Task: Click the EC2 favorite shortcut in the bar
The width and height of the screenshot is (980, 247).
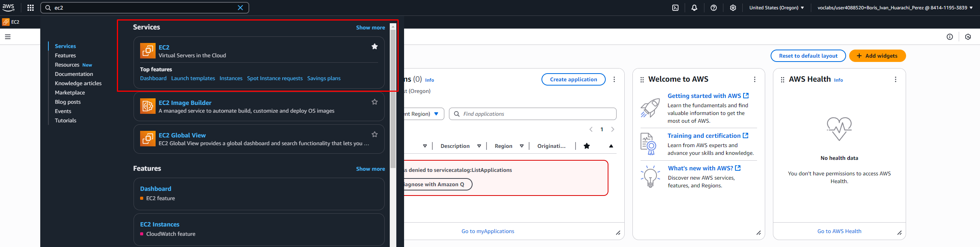Action: (11, 22)
